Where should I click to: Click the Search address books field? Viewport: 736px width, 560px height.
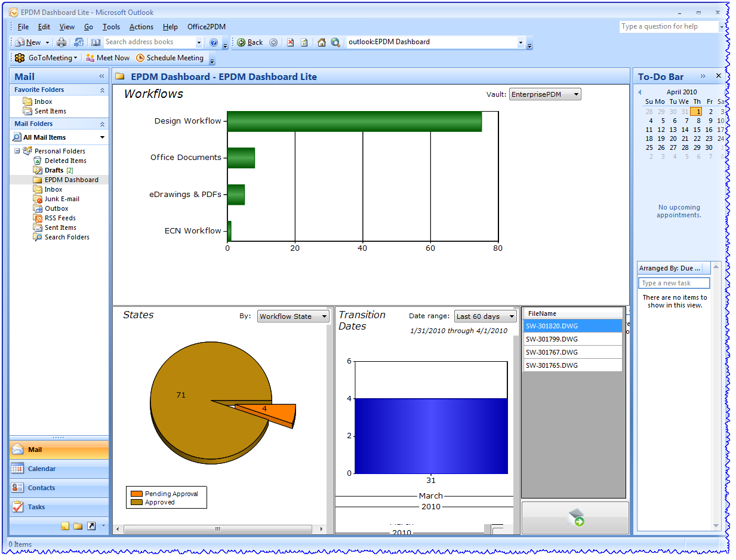pyautogui.click(x=149, y=42)
